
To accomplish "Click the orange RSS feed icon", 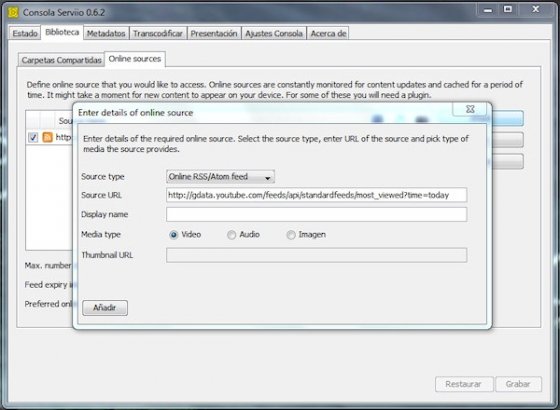I will (x=48, y=137).
